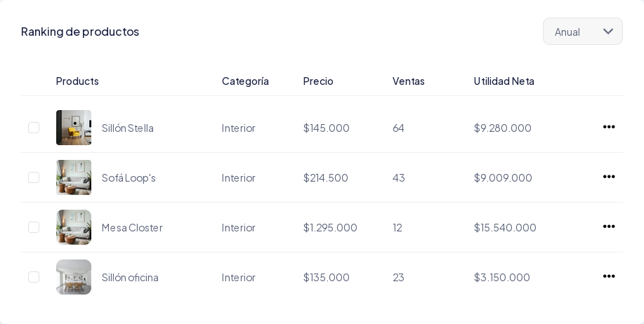Click the chevron arrow in Anual selector

point(608,32)
